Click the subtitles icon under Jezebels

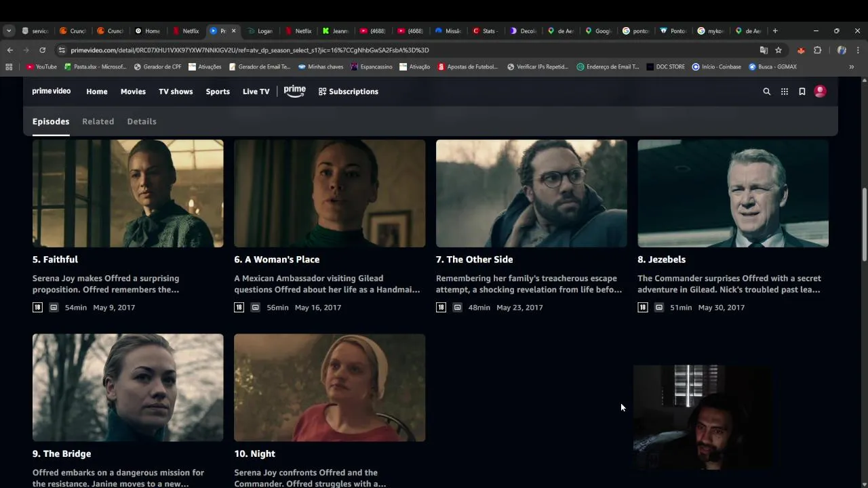coord(658,308)
